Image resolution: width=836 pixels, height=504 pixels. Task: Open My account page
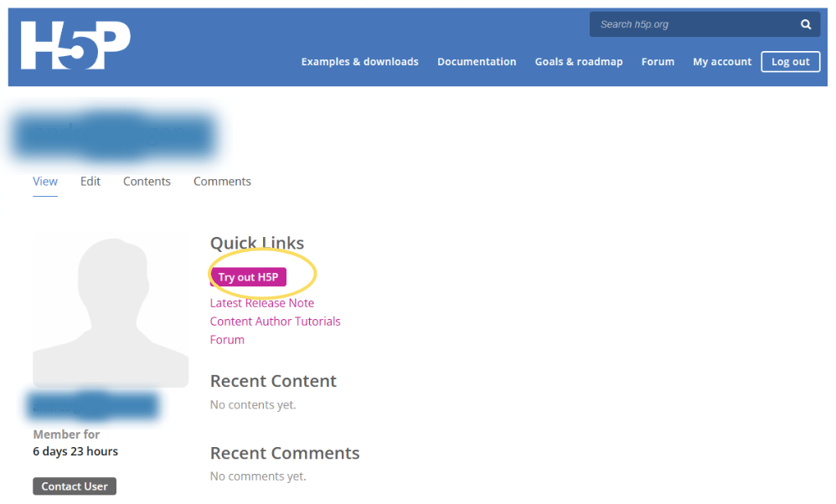click(x=722, y=62)
